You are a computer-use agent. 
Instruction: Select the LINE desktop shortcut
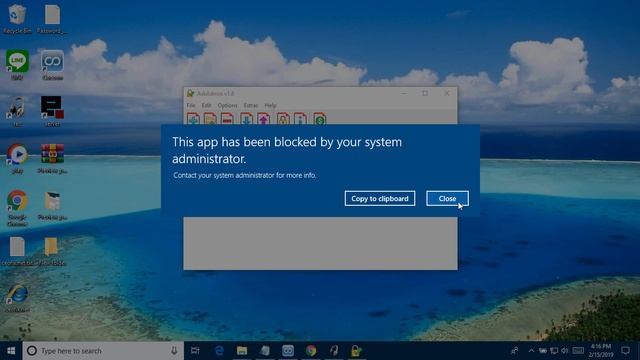pyautogui.click(x=17, y=64)
